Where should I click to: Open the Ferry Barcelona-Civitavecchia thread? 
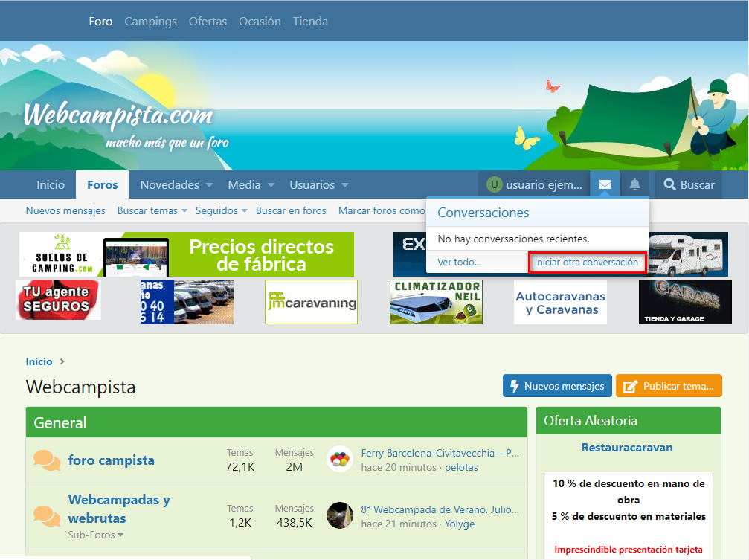440,453
